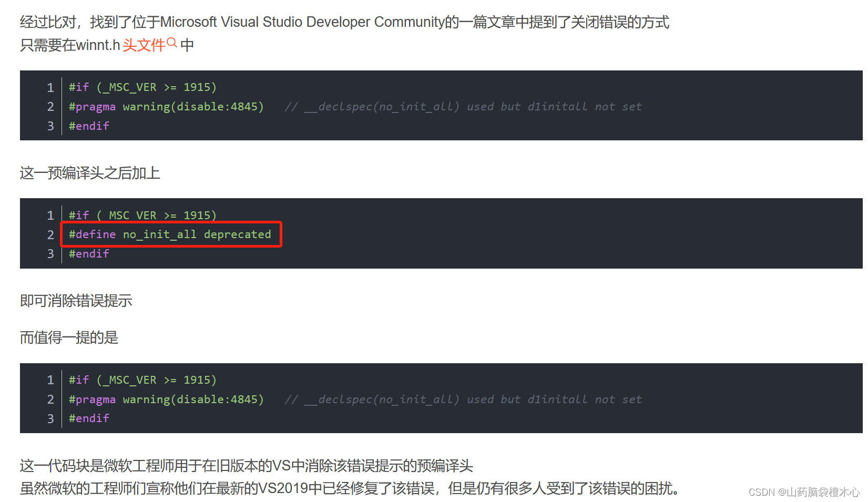Click '#pragma warning(disable:4845)' in third code block
Viewport: 868px width, 502px height.
[166, 399]
